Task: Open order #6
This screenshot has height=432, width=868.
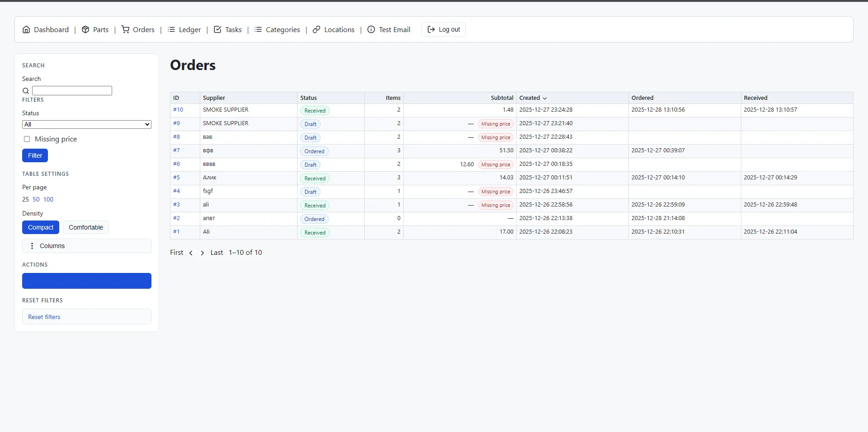Action: pyautogui.click(x=176, y=164)
